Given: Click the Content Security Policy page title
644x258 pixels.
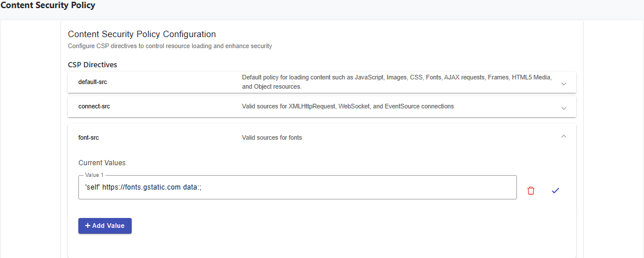Looking at the screenshot, I should pyautogui.click(x=48, y=5).
